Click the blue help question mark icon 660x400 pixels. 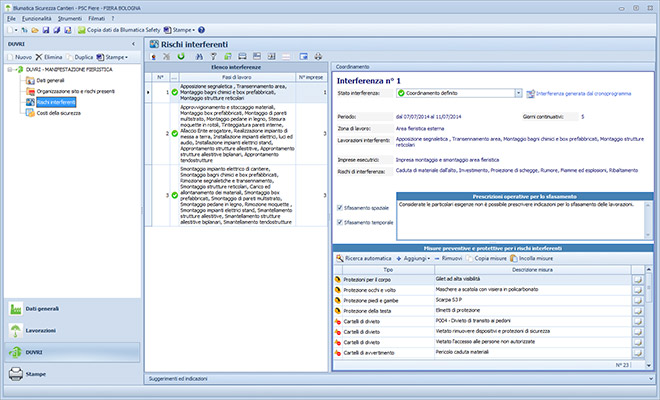coord(200,30)
